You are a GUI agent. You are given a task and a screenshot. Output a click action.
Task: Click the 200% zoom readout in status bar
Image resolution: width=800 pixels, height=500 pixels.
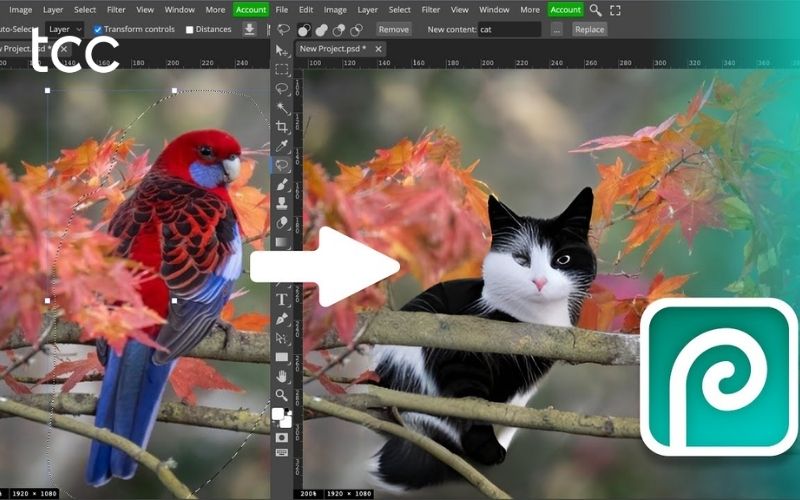coord(308,494)
